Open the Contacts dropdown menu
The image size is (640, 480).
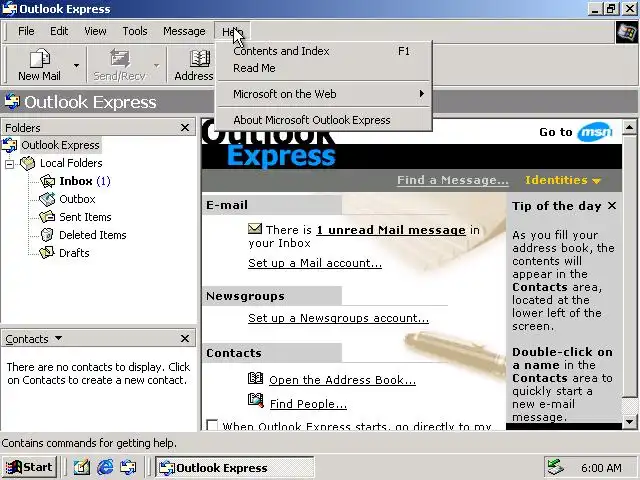(34, 339)
